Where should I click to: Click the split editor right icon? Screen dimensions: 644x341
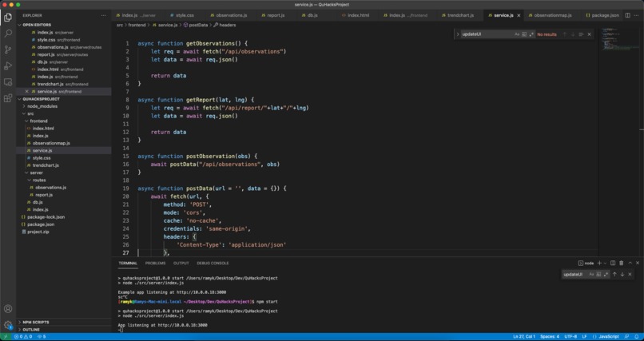point(629,15)
